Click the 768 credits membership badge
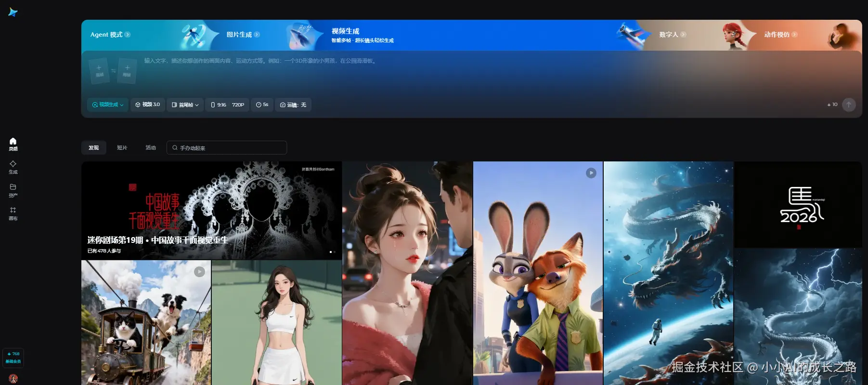The height and width of the screenshot is (385, 868). 13,357
